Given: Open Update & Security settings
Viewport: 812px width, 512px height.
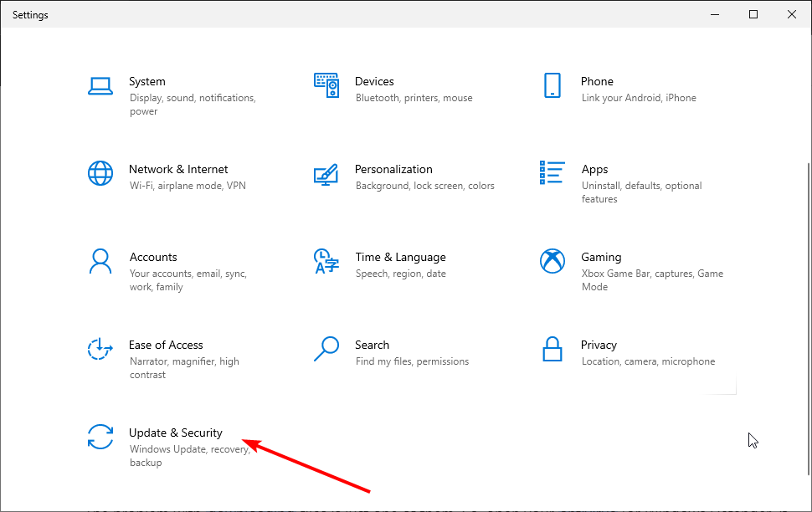Looking at the screenshot, I should tap(176, 433).
